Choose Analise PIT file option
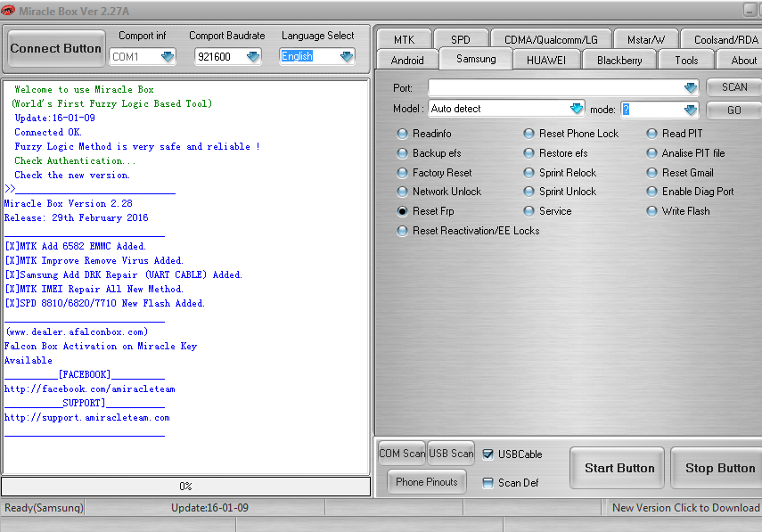 685,153
